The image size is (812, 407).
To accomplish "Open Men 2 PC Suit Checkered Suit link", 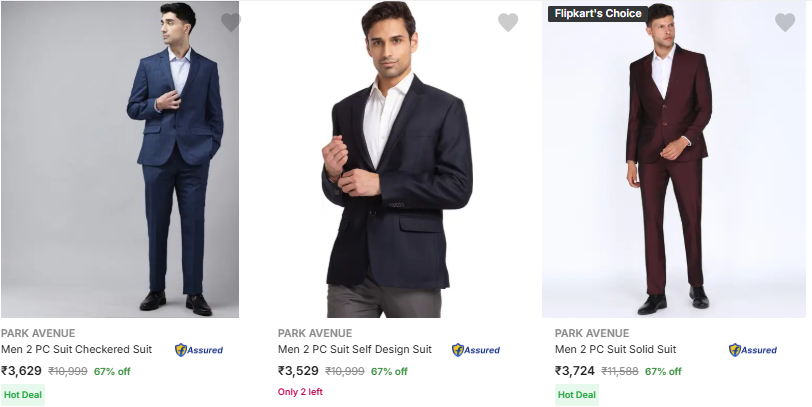I will pos(76,350).
